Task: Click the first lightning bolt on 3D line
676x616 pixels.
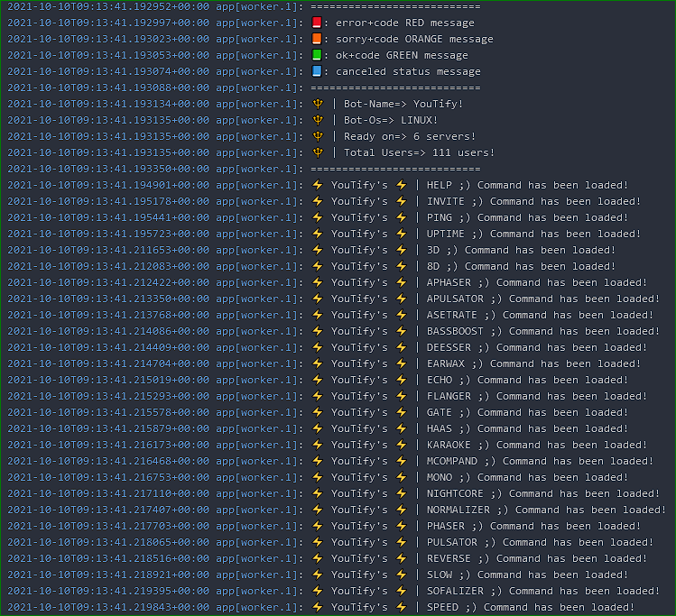Action: pos(318,250)
